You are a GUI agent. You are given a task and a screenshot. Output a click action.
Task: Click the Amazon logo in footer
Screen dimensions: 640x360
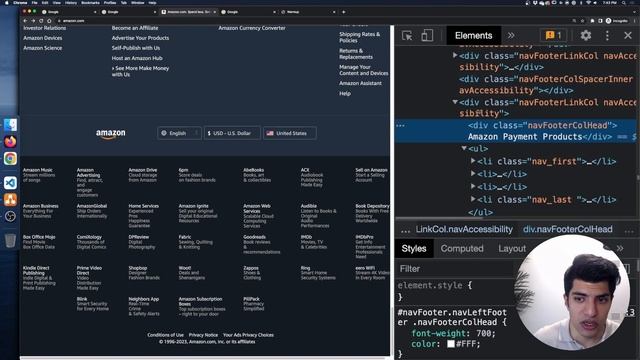pyautogui.click(x=111, y=134)
